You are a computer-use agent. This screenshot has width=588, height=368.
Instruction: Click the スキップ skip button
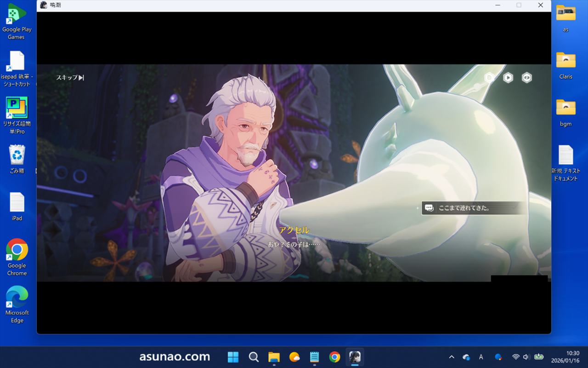coord(70,78)
